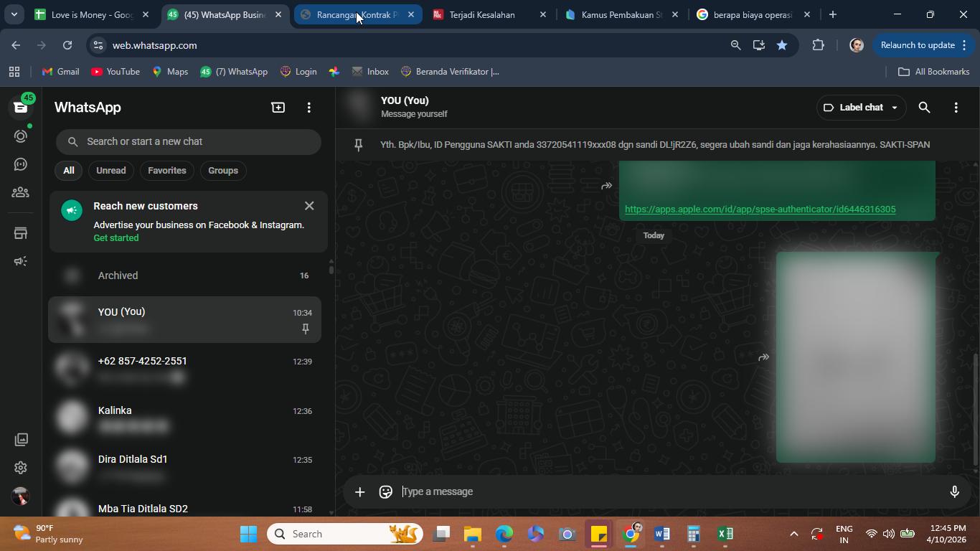Open the chat with +62 857-4252-2551
980x551 pixels.
coord(185,369)
